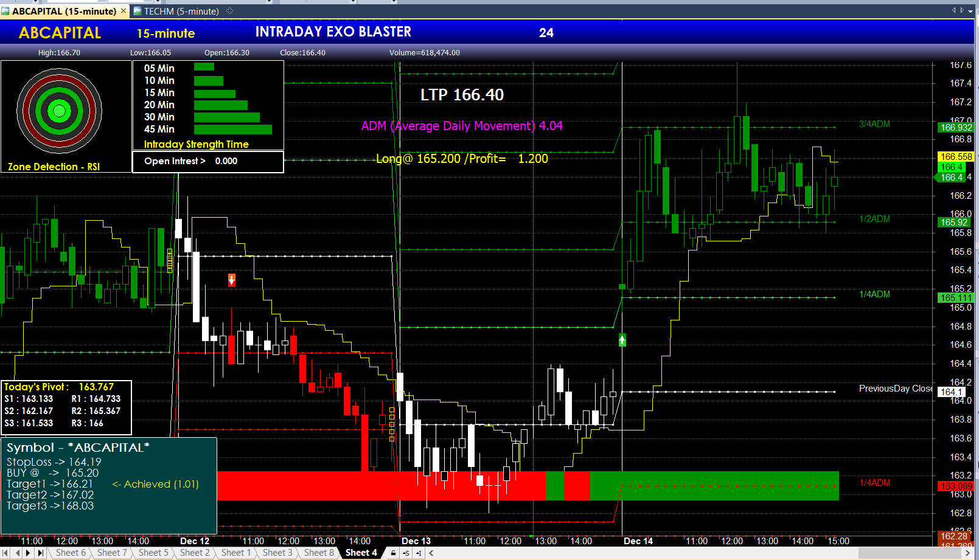This screenshot has width=979, height=560.
Task: Click the 3/4ADM level label
Action: point(874,124)
